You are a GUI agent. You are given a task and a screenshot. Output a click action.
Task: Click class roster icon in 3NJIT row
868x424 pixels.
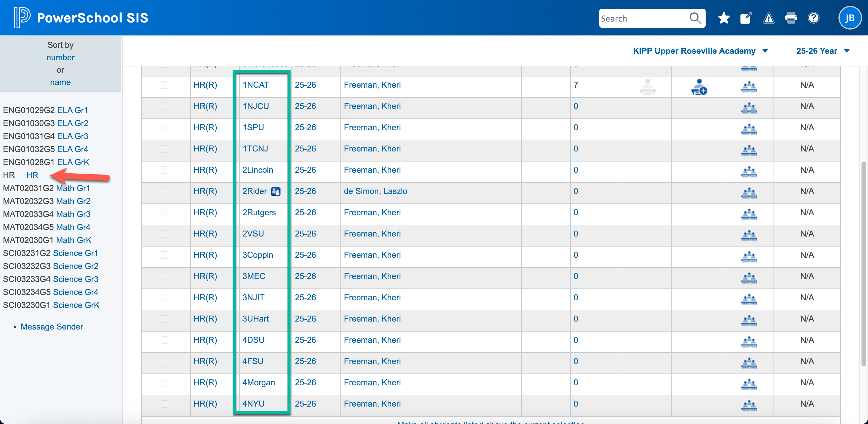tap(749, 299)
